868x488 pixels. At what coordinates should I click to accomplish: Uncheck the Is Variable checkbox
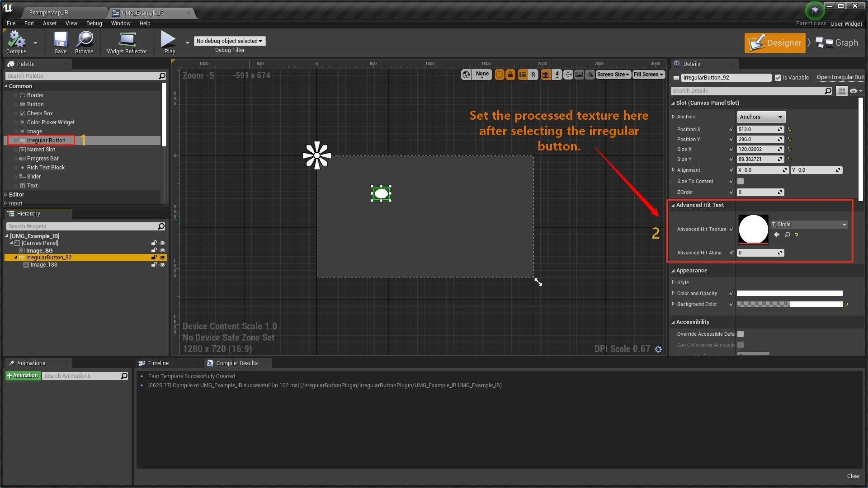pyautogui.click(x=778, y=77)
